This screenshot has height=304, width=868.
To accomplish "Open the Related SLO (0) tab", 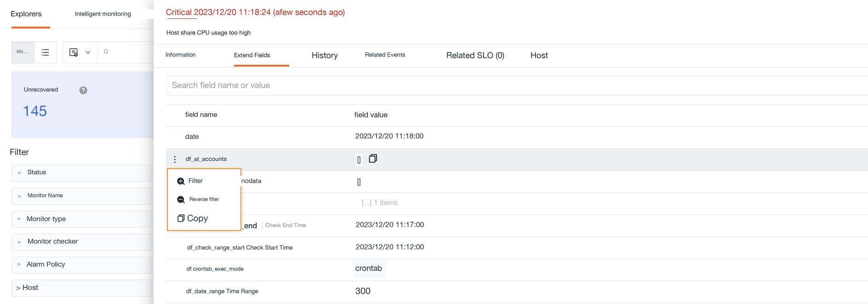I will [475, 55].
